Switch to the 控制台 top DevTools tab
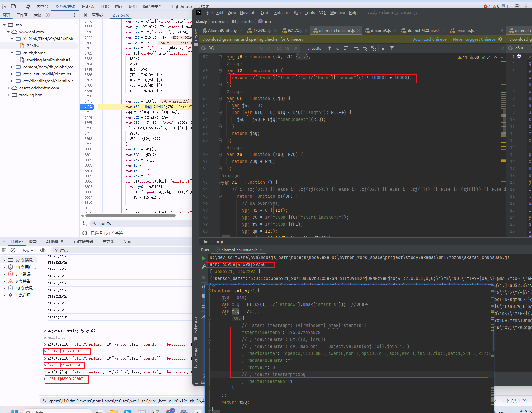 pyautogui.click(x=42, y=6)
